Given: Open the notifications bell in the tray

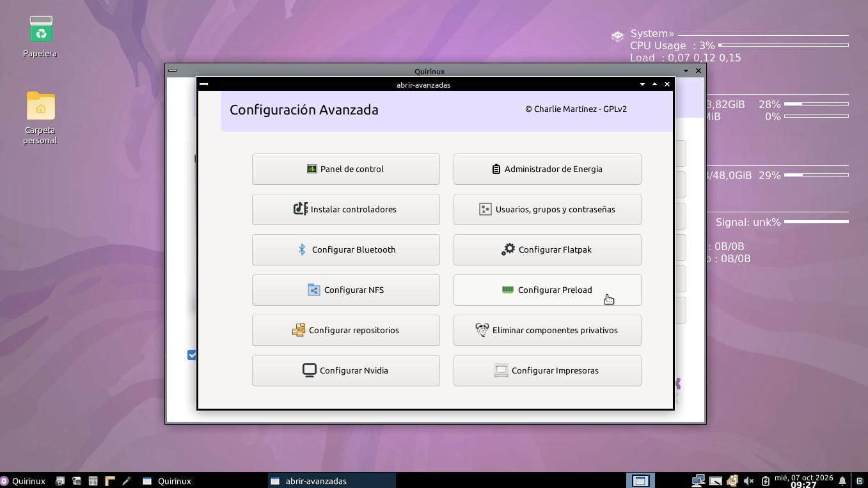Looking at the screenshot, I should pos(842,481).
